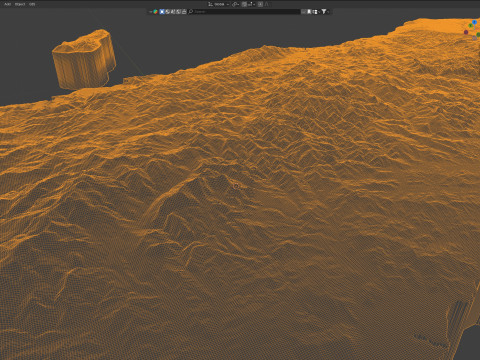Open the snapping options dropdown
Screen dimensions: 480x360
251,4
